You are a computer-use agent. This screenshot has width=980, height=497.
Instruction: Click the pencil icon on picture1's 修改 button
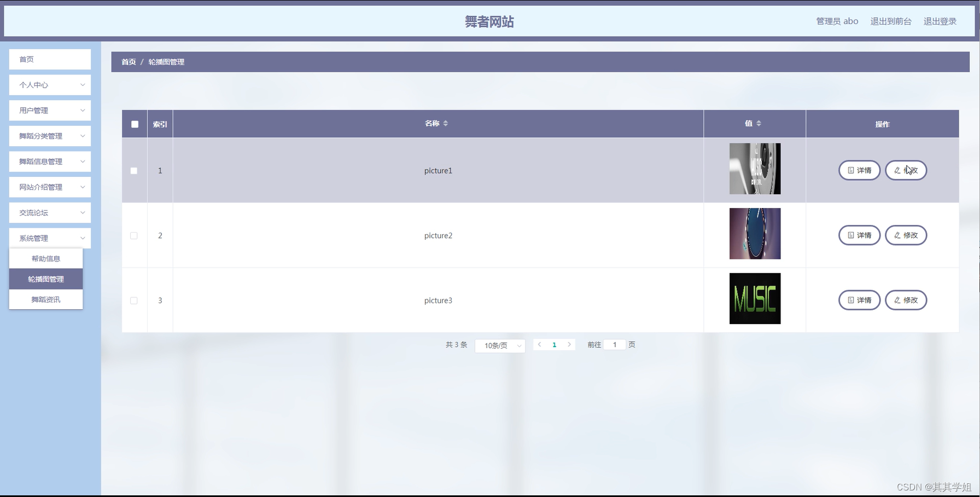point(897,170)
